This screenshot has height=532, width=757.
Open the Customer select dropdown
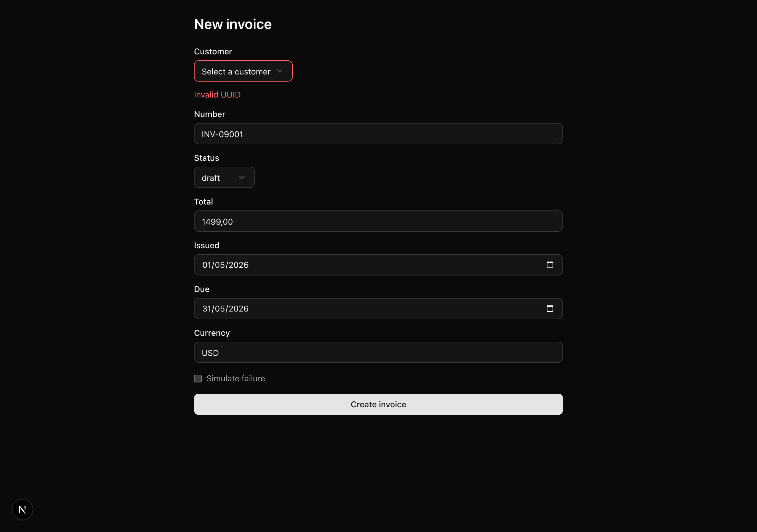point(243,71)
